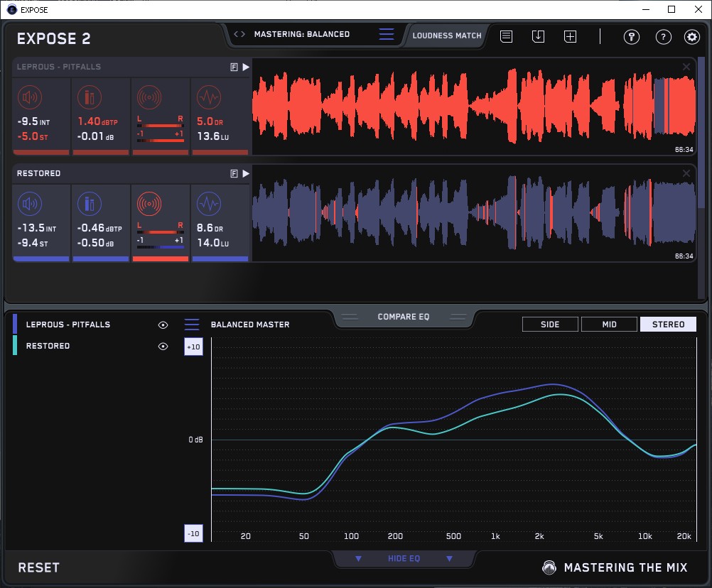Click the stereo field icon for Restored track
712x588 pixels.
(x=149, y=205)
